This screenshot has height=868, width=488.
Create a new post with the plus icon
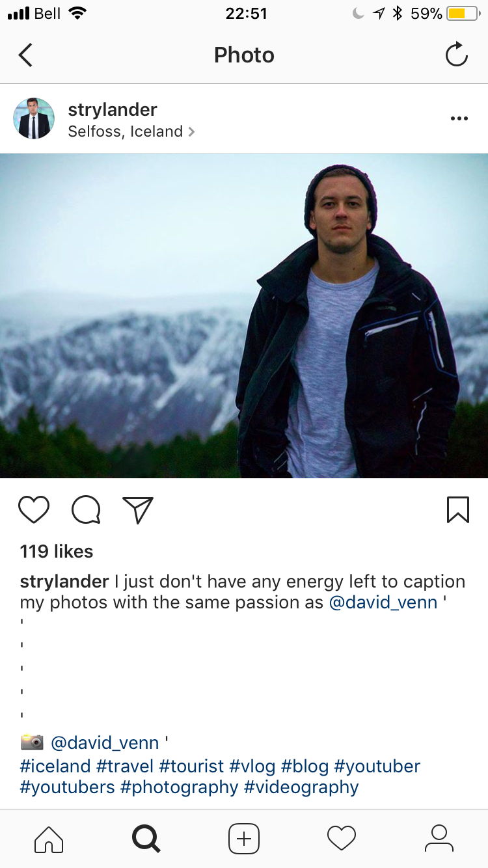tap(244, 839)
